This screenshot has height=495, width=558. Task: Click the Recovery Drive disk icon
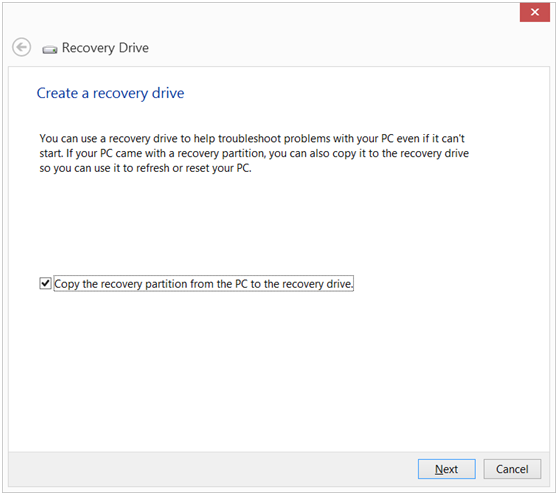[50, 49]
